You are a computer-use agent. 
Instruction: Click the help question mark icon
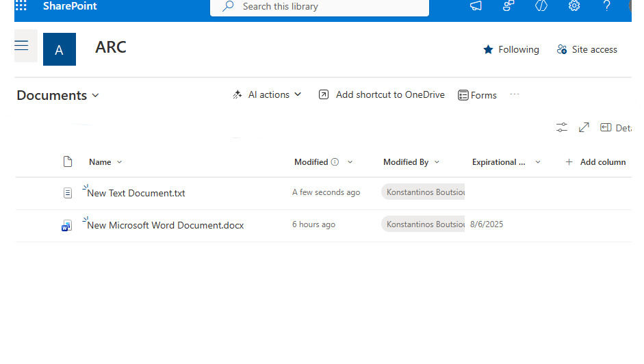[x=606, y=6]
